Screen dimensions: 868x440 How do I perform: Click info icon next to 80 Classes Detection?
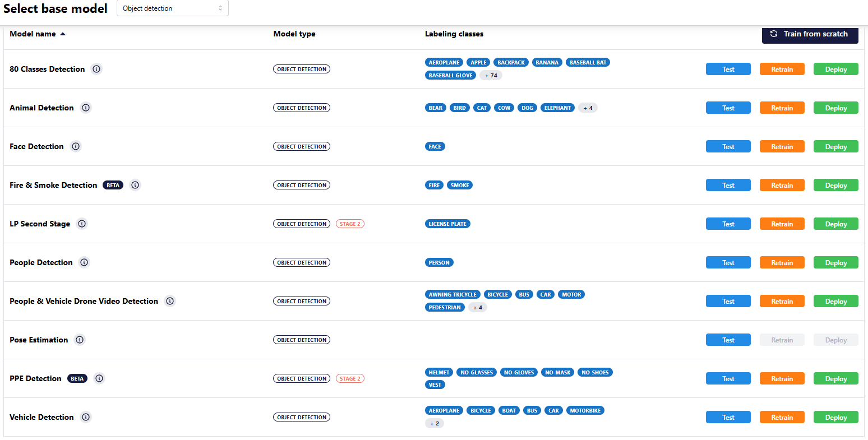(96, 69)
